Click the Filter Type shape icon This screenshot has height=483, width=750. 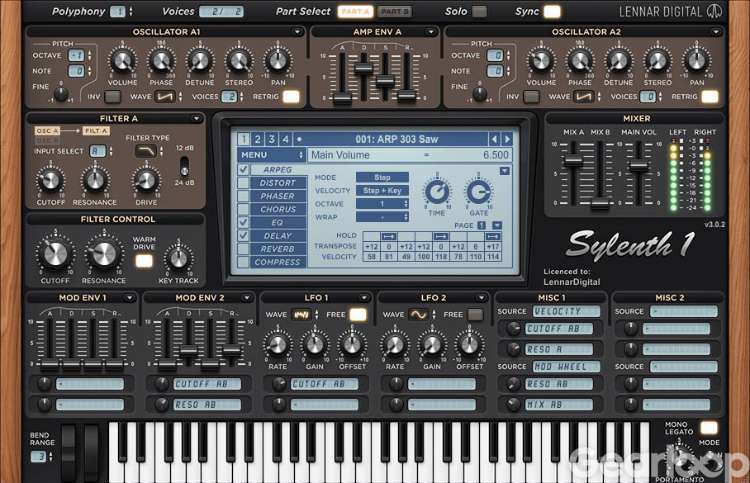tap(147, 151)
